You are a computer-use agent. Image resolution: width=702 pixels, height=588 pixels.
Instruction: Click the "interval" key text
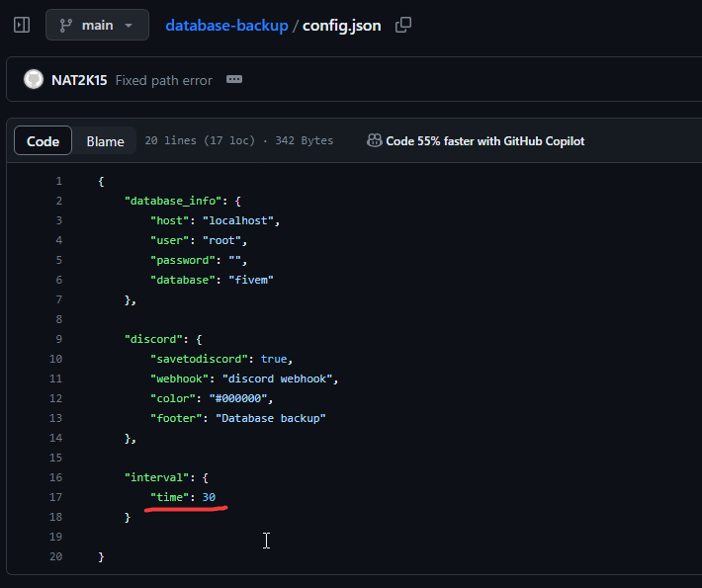(156, 477)
